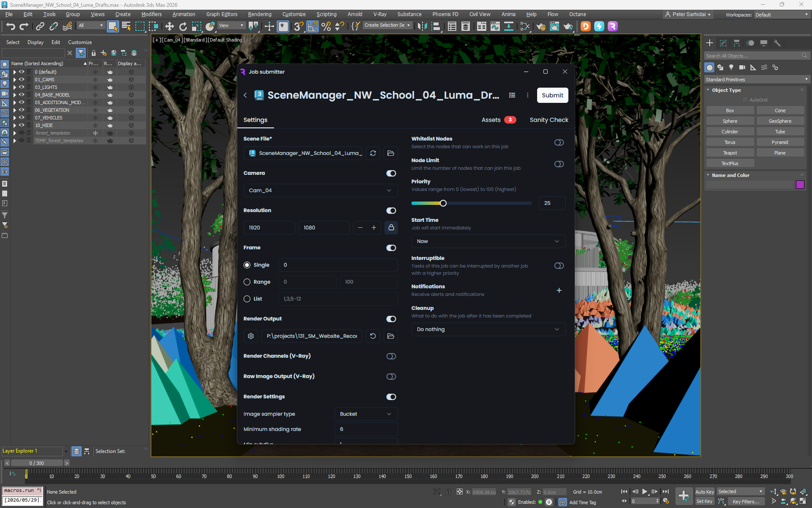Select the Move tool icon
This screenshot has width=812, height=508.
point(169,27)
